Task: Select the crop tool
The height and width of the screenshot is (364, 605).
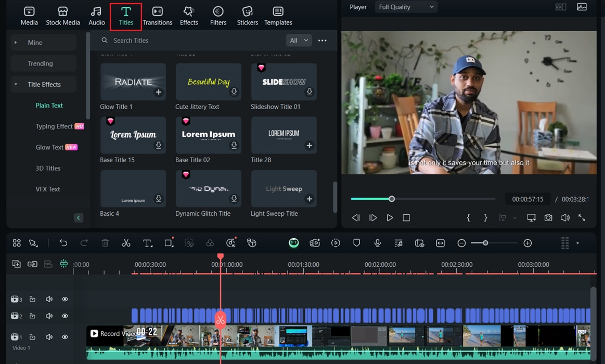Action: click(x=169, y=243)
